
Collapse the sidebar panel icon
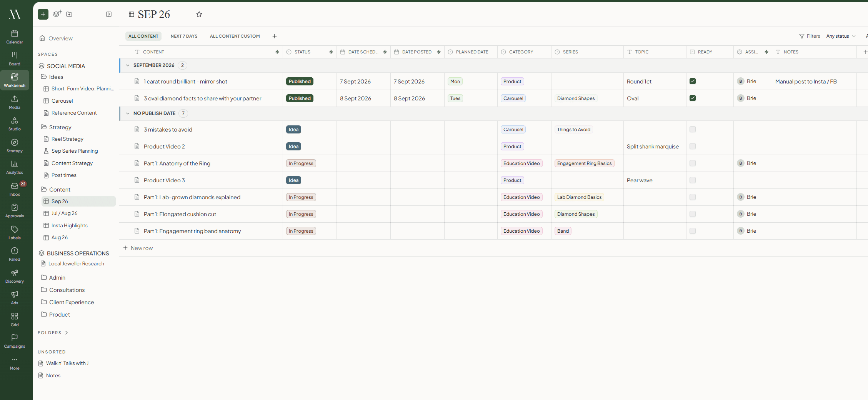click(109, 14)
